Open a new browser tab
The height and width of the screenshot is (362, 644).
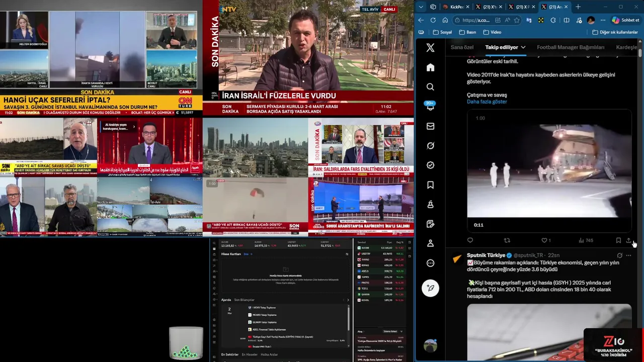click(578, 7)
